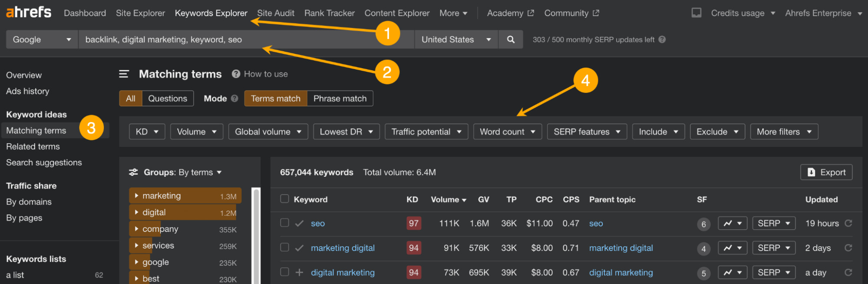The height and width of the screenshot is (284, 868).
Task: Open the trend chart for digital marketing
Action: coord(733,272)
